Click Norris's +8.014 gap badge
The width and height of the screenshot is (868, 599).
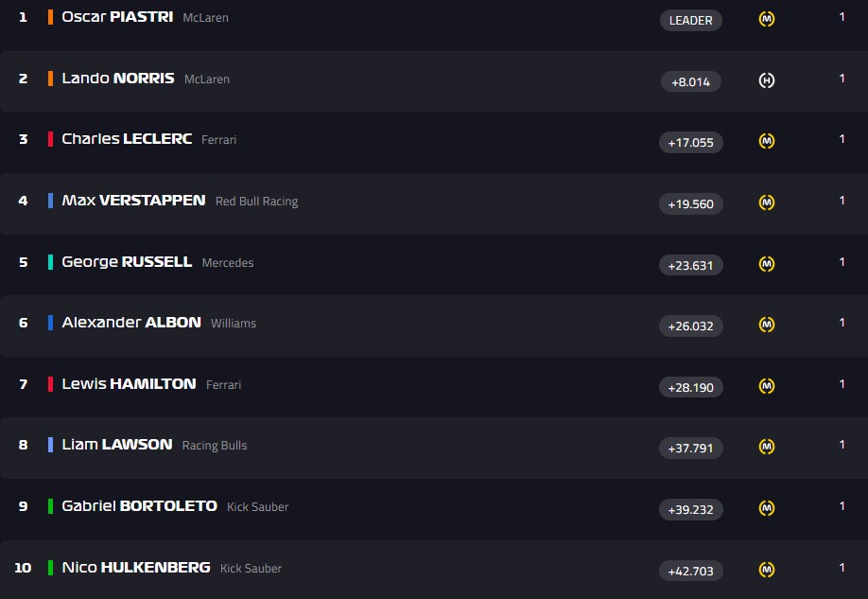pyautogui.click(x=690, y=81)
